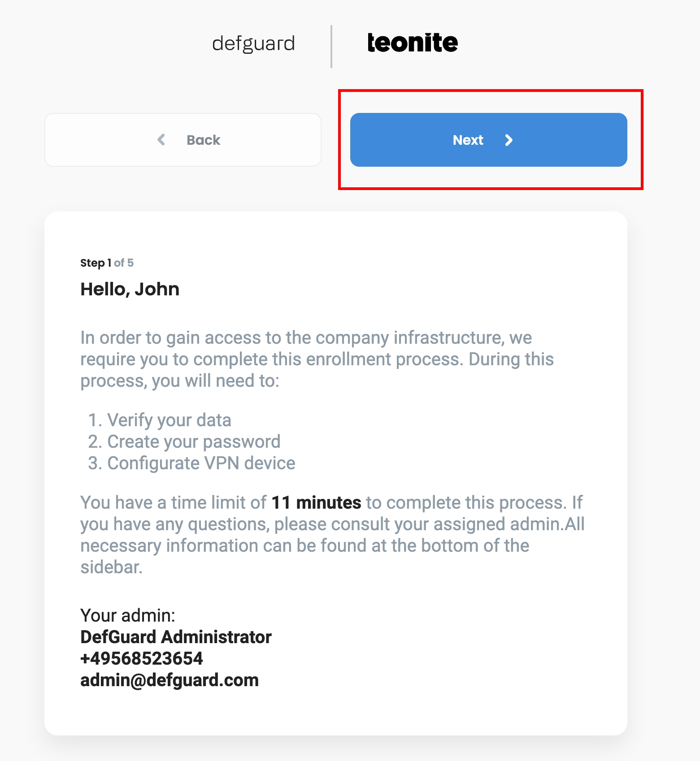Viewport: 700px width, 761px height.
Task: Click the "Your admin:" label
Action: [x=128, y=615]
